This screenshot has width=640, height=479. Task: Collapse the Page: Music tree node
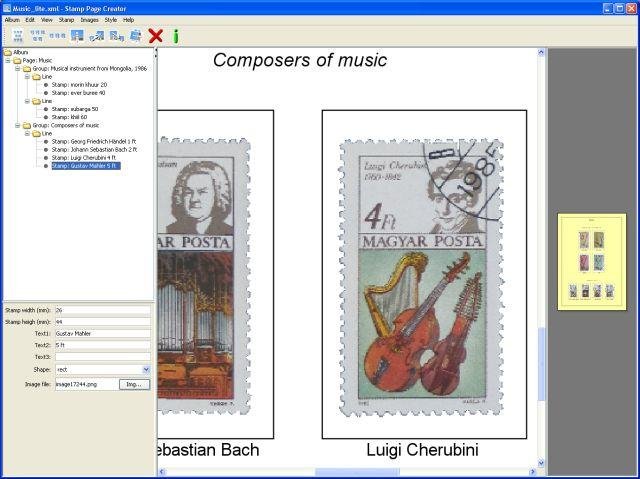(8, 60)
